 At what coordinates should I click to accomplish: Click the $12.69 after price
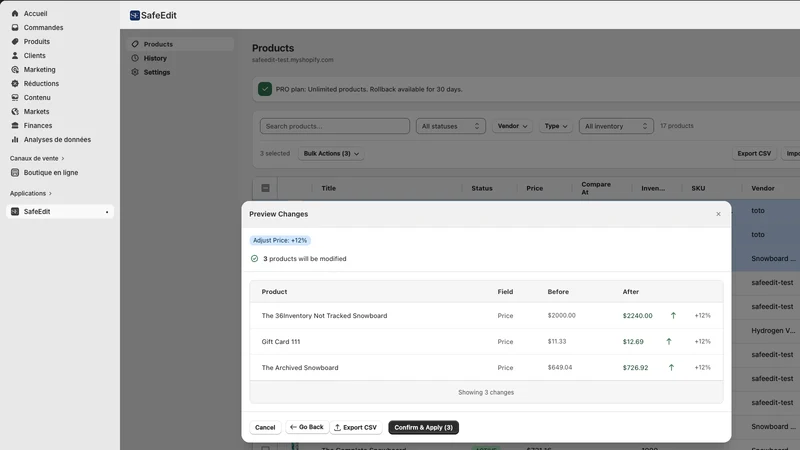click(x=633, y=342)
